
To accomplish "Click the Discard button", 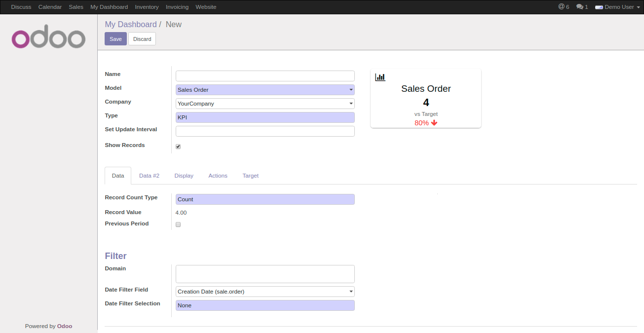I will pos(142,39).
